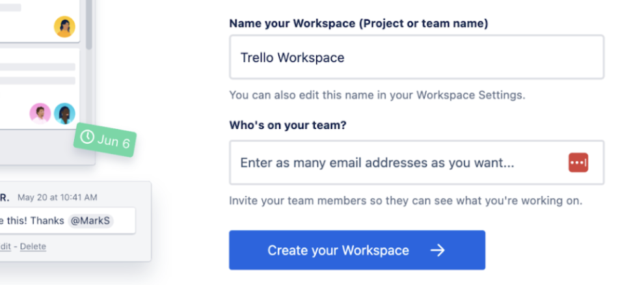Click the Delete link under the comment

pyautogui.click(x=33, y=247)
